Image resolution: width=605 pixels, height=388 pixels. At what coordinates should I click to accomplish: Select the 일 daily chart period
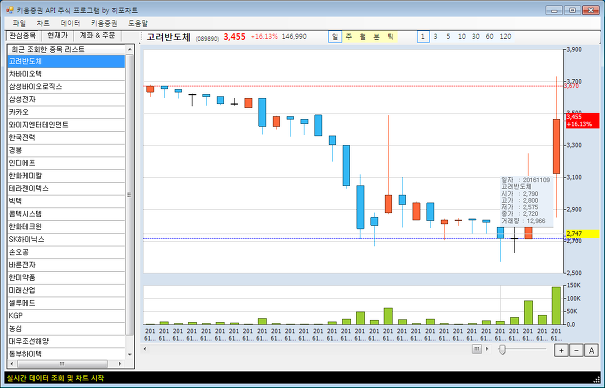tap(335, 37)
